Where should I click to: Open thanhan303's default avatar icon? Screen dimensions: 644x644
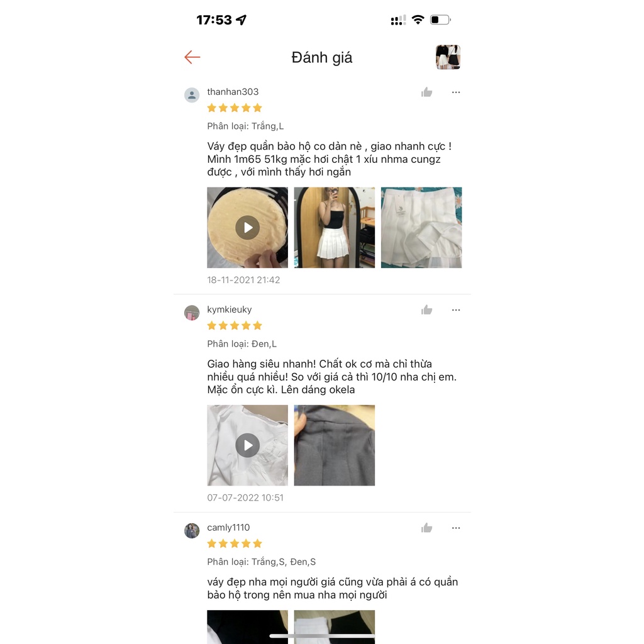pos(191,95)
